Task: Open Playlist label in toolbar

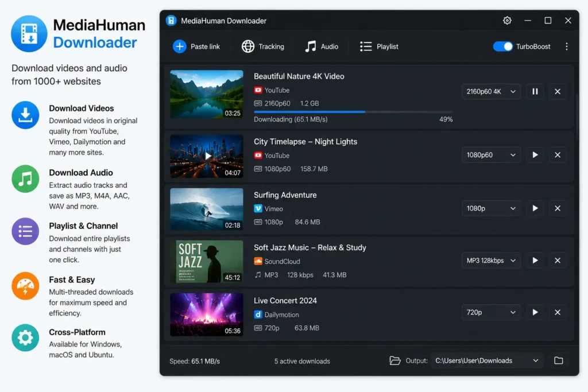Action: click(388, 46)
